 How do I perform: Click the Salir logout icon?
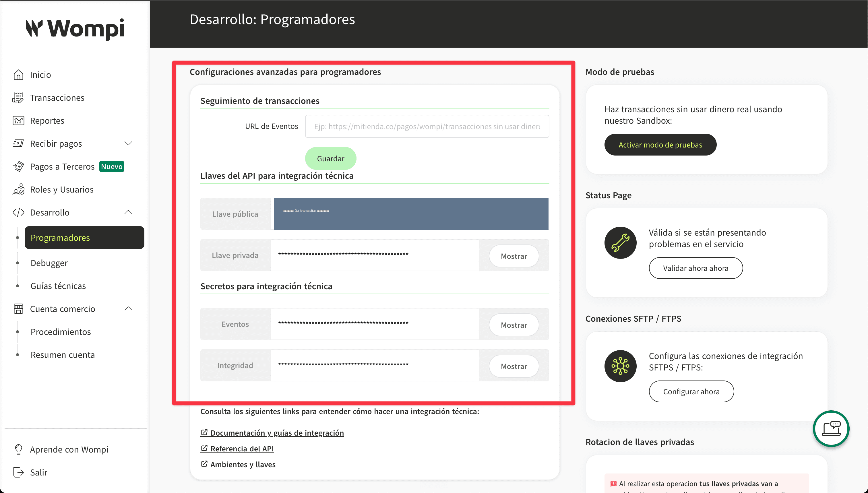click(x=18, y=472)
